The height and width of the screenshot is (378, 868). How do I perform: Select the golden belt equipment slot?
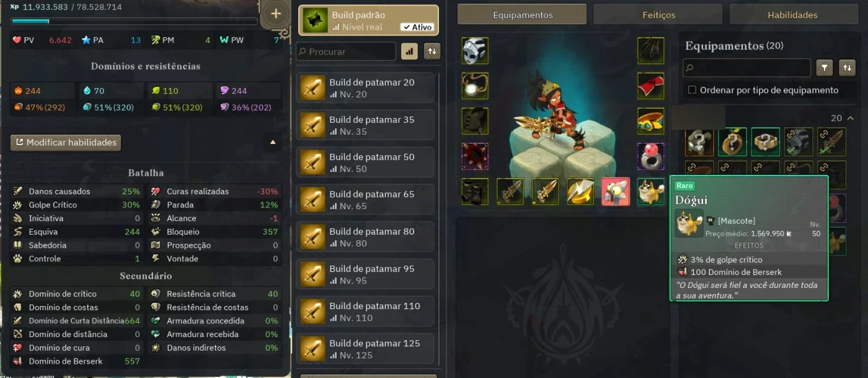coord(650,121)
